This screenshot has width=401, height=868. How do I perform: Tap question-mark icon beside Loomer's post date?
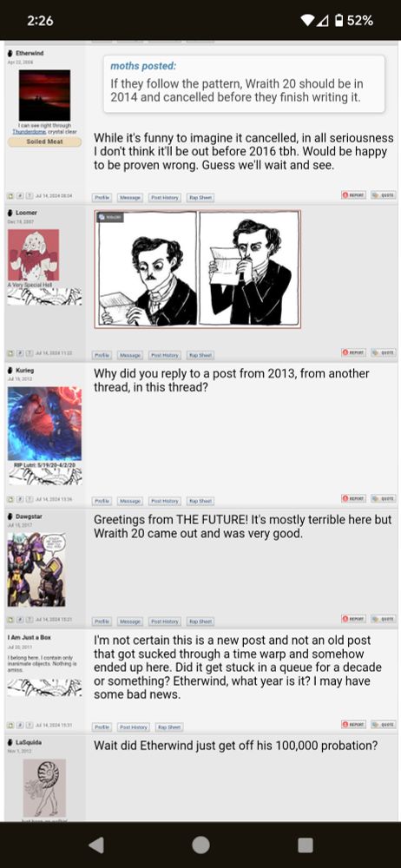28,352
